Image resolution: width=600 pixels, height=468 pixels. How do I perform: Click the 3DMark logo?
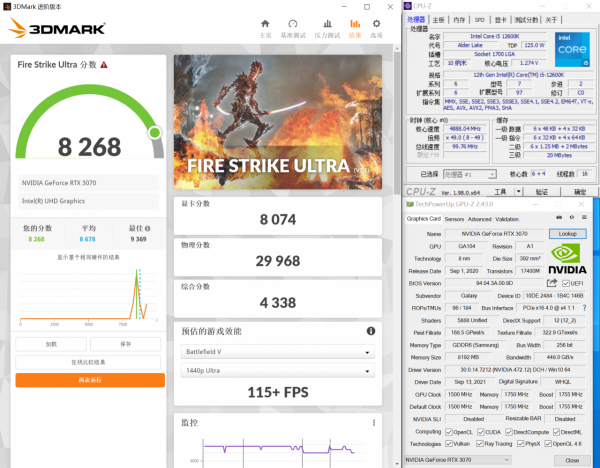56,28
